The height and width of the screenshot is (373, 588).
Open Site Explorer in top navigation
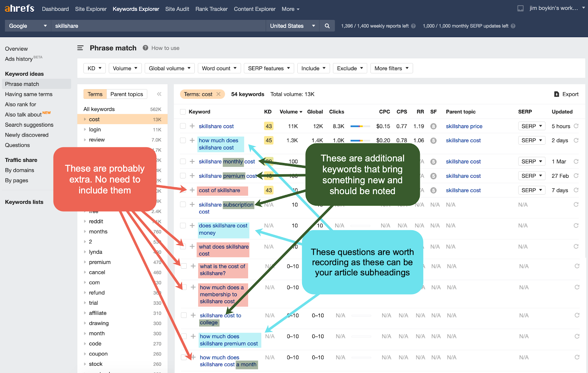click(x=91, y=9)
